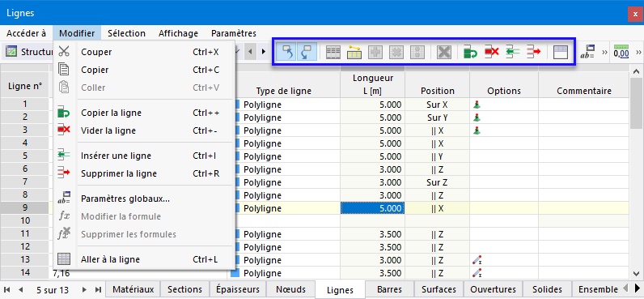The height and width of the screenshot is (299, 644).
Task: Click the grey plus icon in the toolbar
Action: click(375, 52)
